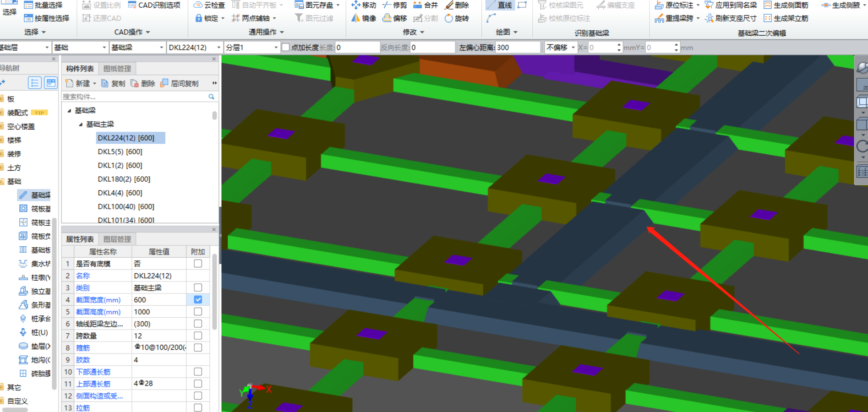Select the 修剪 trim tool
Viewport: 868px width, 412px height.
click(x=395, y=5)
